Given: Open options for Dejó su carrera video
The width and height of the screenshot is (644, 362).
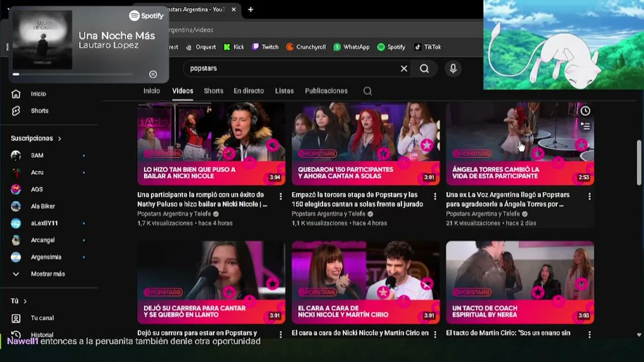Looking at the screenshot, I should coord(281,334).
